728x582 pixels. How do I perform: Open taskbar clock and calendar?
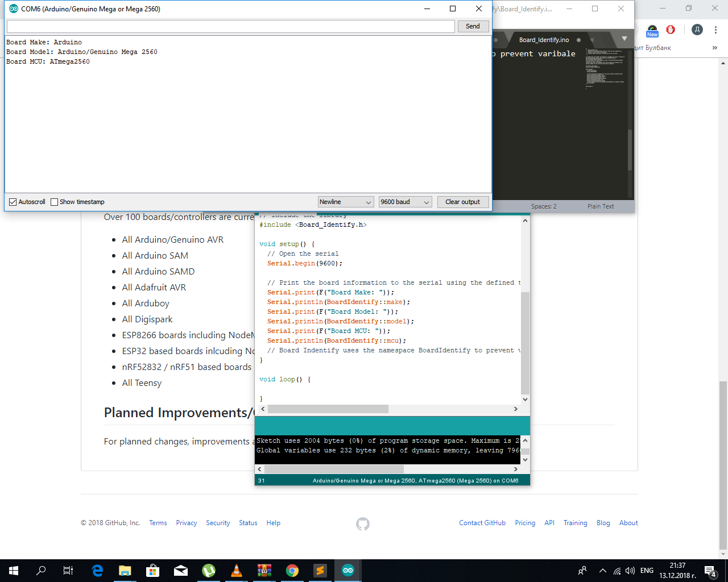click(678, 571)
